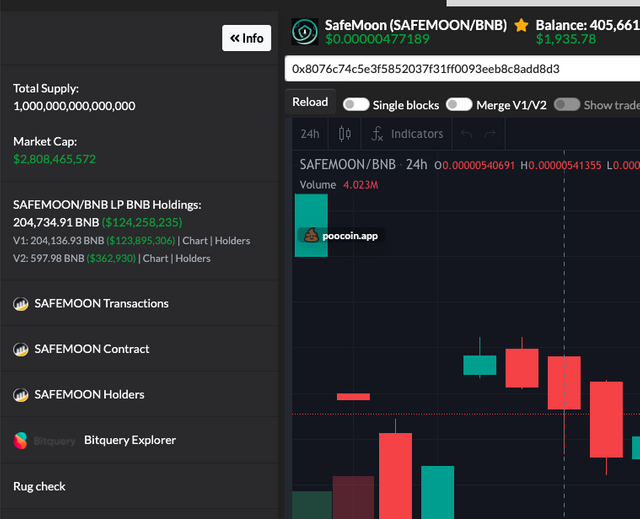Viewport: 640px width, 519px height.
Task: Toggle the favorite star for SafeMoon
Action: click(521, 25)
